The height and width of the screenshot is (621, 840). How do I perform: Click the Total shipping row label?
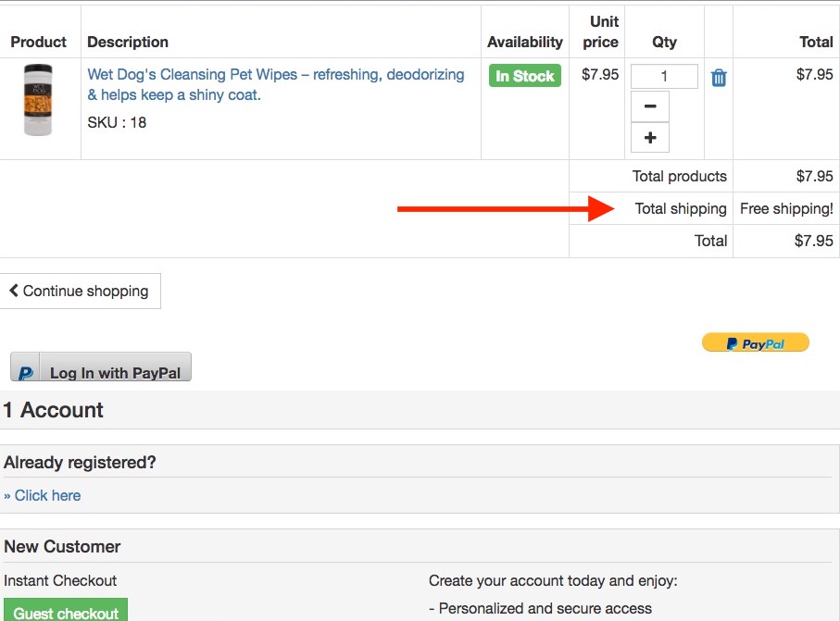[x=681, y=208]
